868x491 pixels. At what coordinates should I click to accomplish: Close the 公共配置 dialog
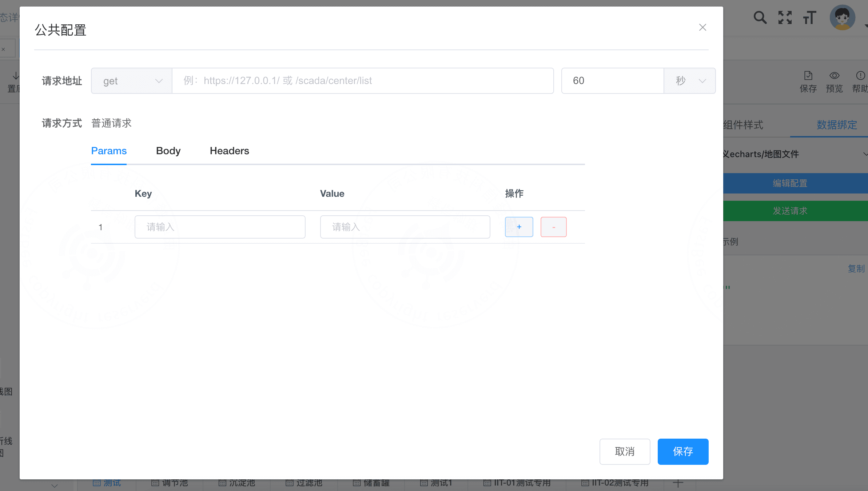coord(702,28)
